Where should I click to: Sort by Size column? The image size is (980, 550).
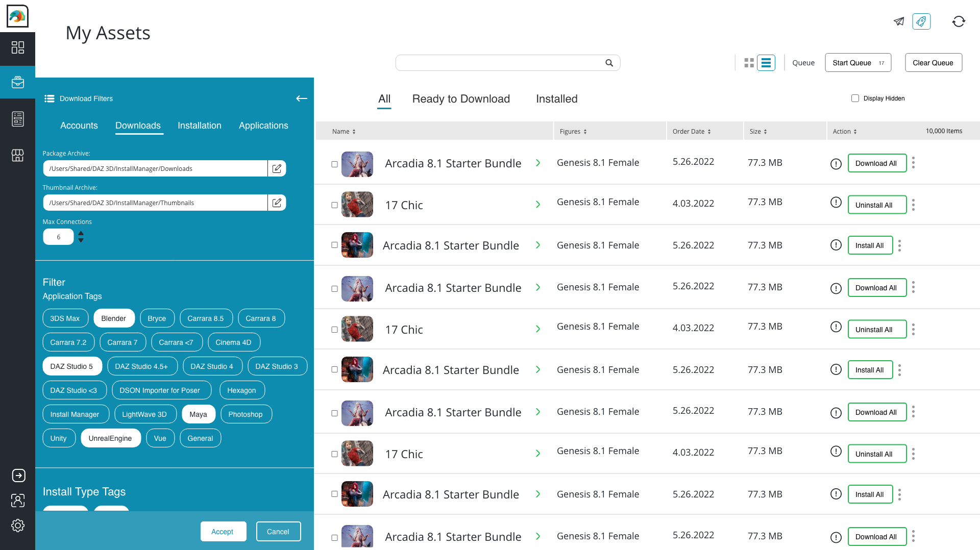(x=758, y=132)
